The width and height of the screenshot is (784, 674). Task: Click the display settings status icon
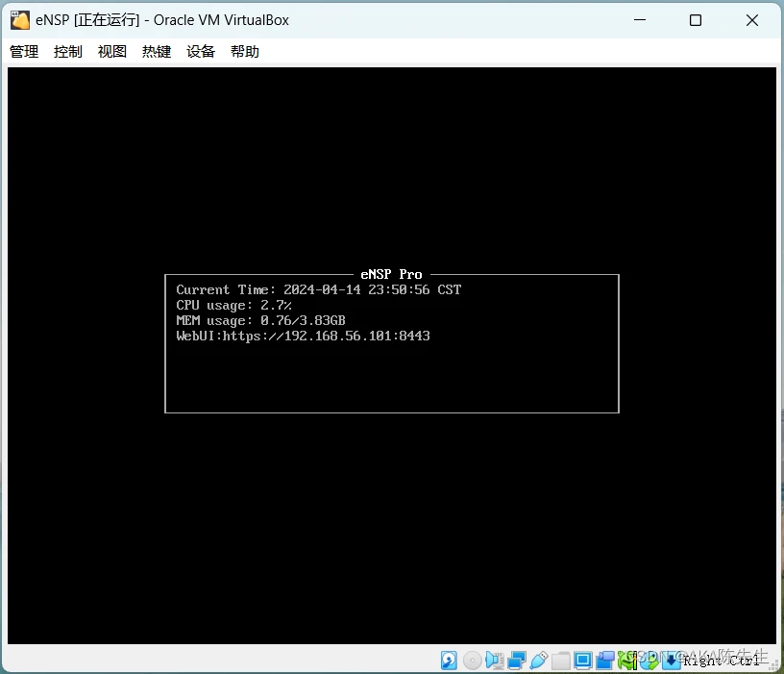coord(583,661)
